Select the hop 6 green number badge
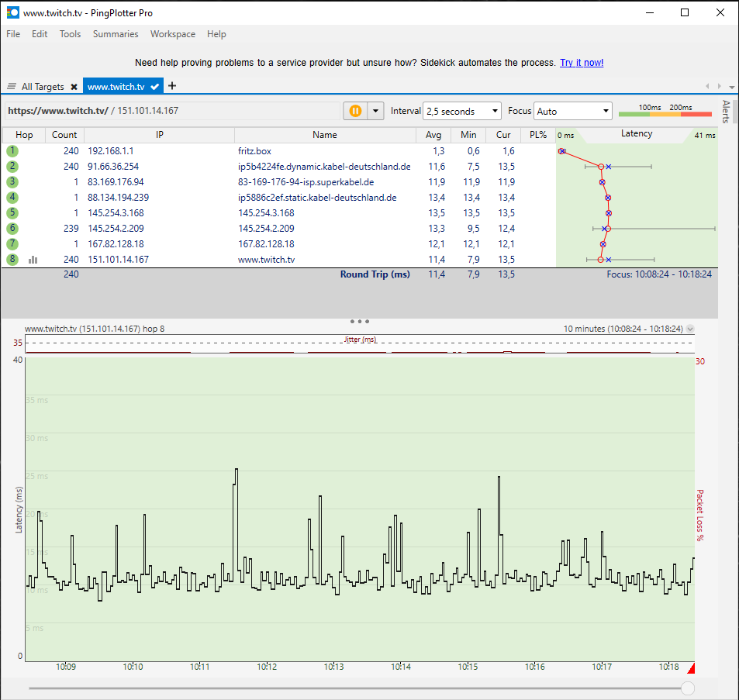Screen dimensions: 739x700 [12, 229]
